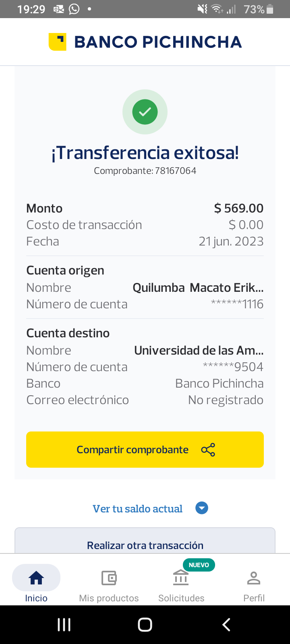Screen dimensions: 290x644
Task: Tap the share icon on Compartir comprobante
Action: coord(208,450)
